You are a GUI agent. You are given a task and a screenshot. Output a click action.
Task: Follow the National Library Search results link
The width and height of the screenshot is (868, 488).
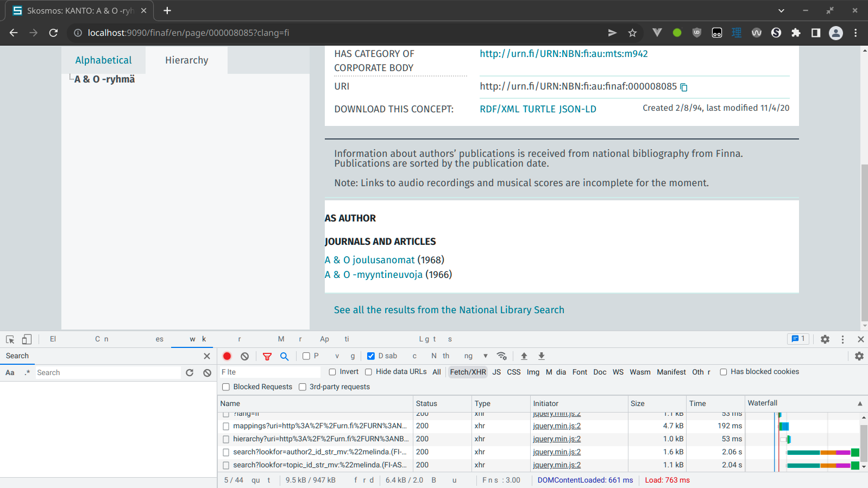[x=449, y=310]
